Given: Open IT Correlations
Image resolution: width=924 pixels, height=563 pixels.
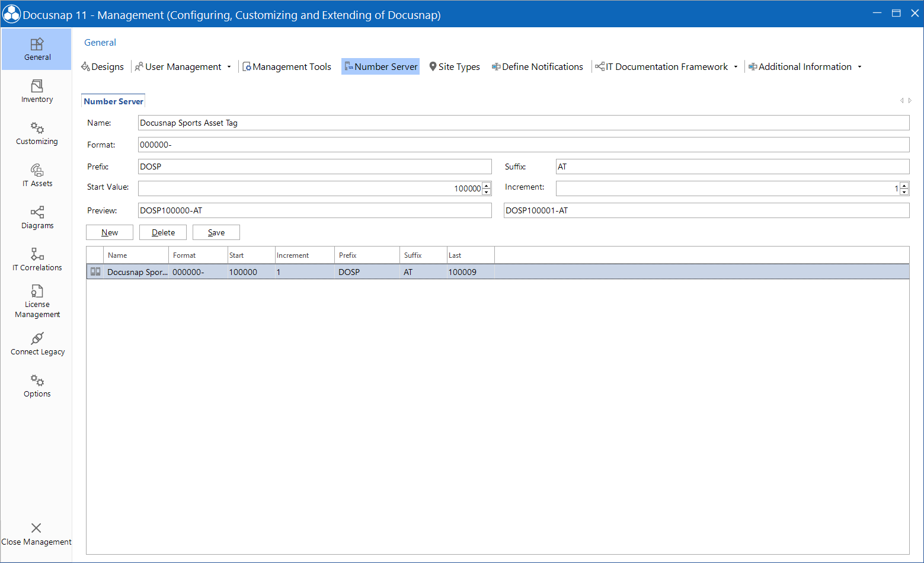Looking at the screenshot, I should [37, 260].
